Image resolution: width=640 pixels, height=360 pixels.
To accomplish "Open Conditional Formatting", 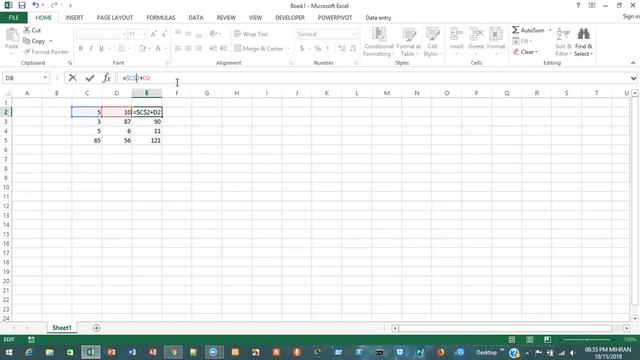I will 378,42.
